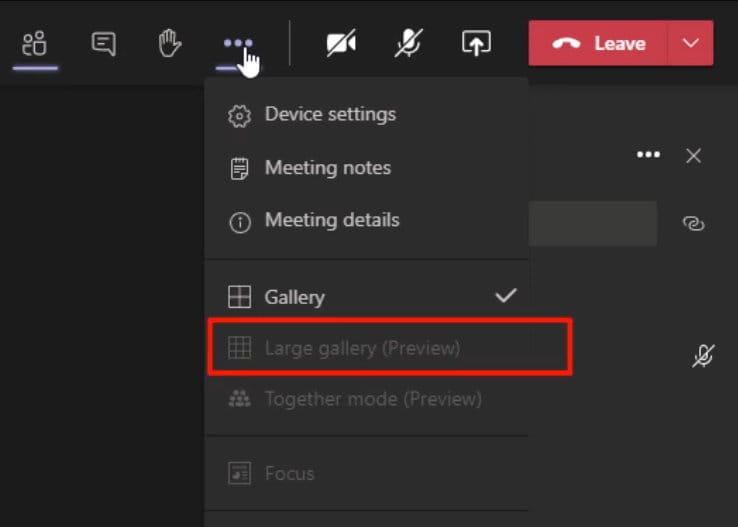This screenshot has height=527, width=738.
Task: Choose Large gallery (Preview) view
Action: click(x=362, y=348)
